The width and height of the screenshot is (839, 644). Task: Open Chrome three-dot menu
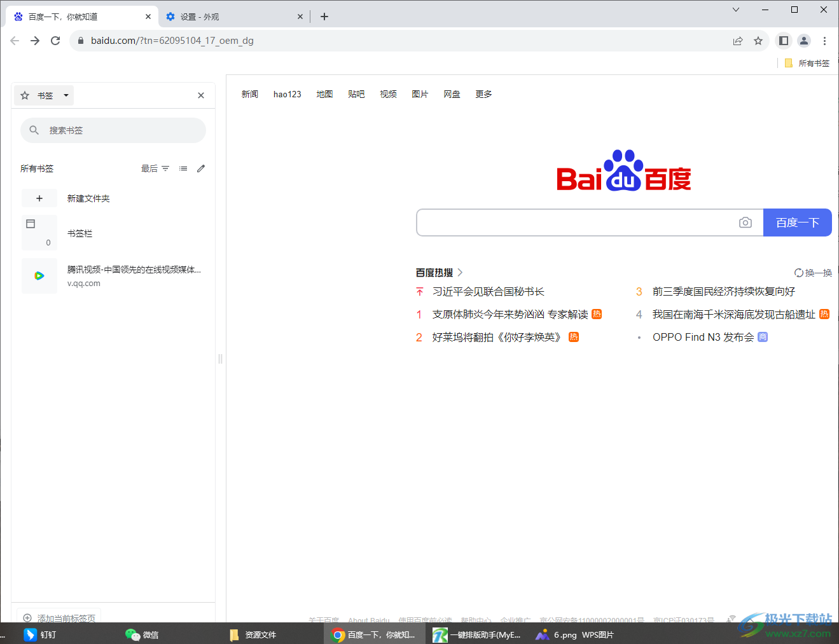[824, 41]
